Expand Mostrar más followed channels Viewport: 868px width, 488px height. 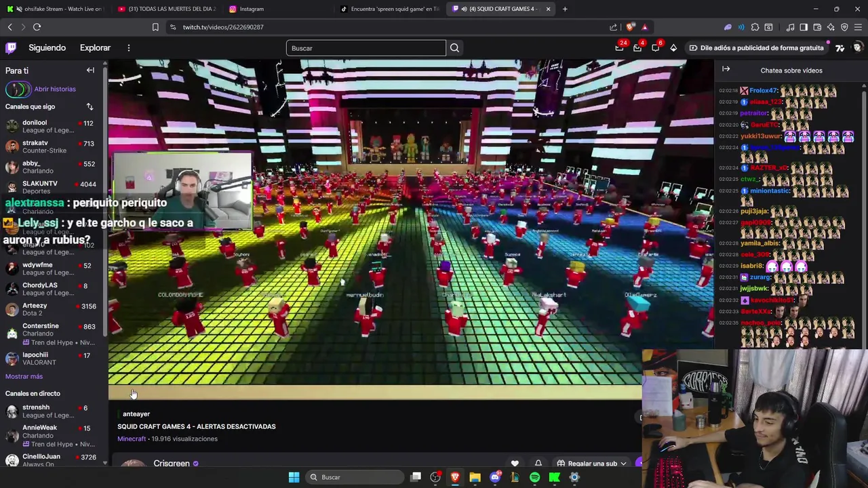(24, 376)
